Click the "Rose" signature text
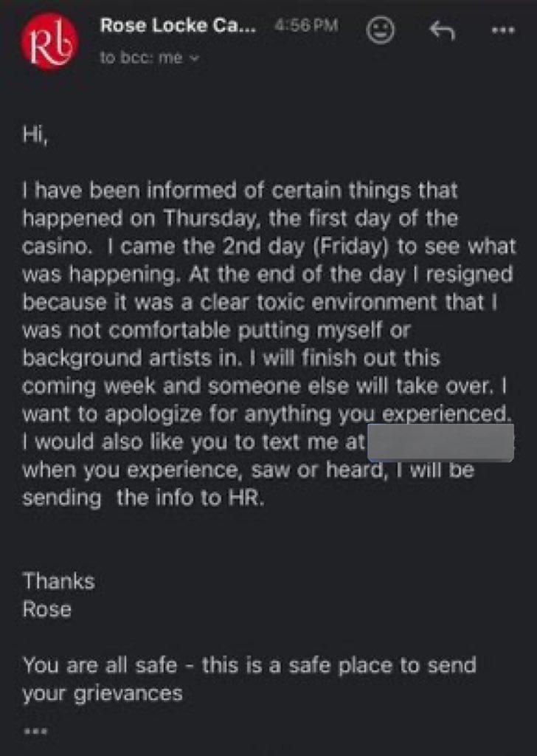Image resolution: width=537 pixels, height=756 pixels. (46, 610)
